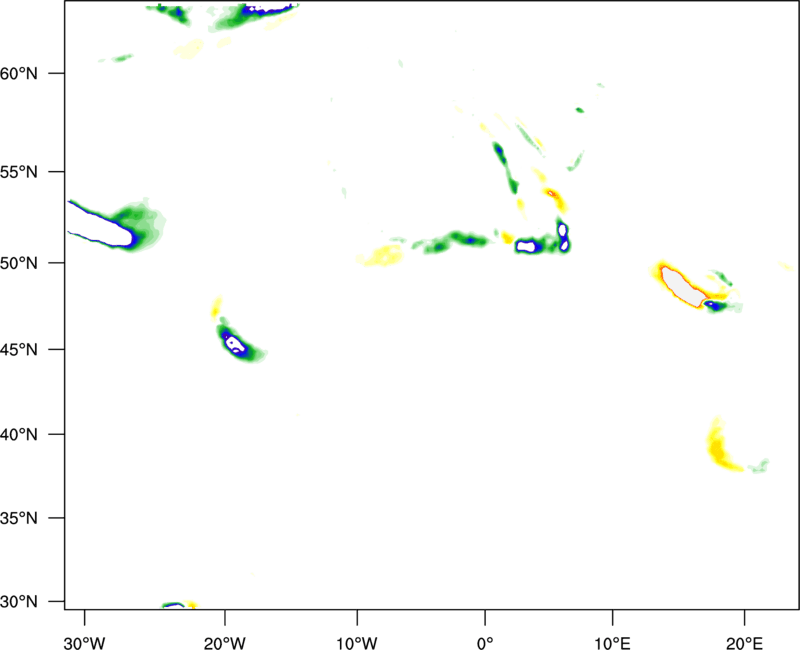Screen dimensions: 800x650
Task: Click the 55°N latitude label
Action: click(x=19, y=172)
